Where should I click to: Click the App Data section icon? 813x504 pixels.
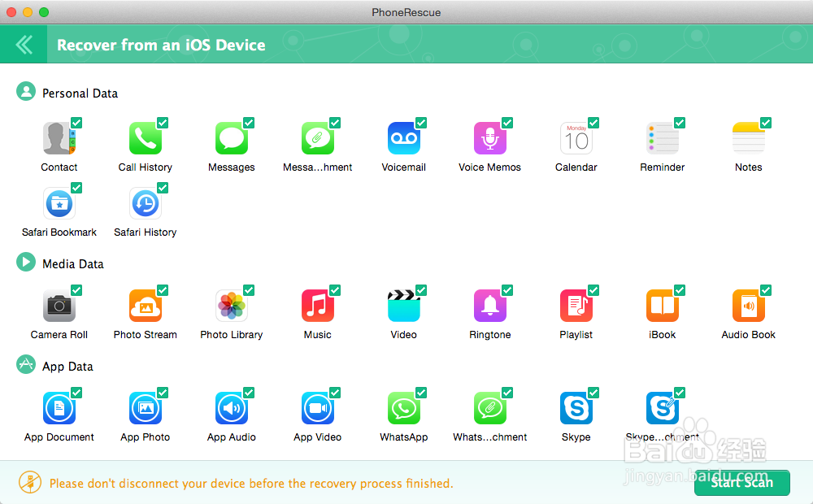pos(26,364)
